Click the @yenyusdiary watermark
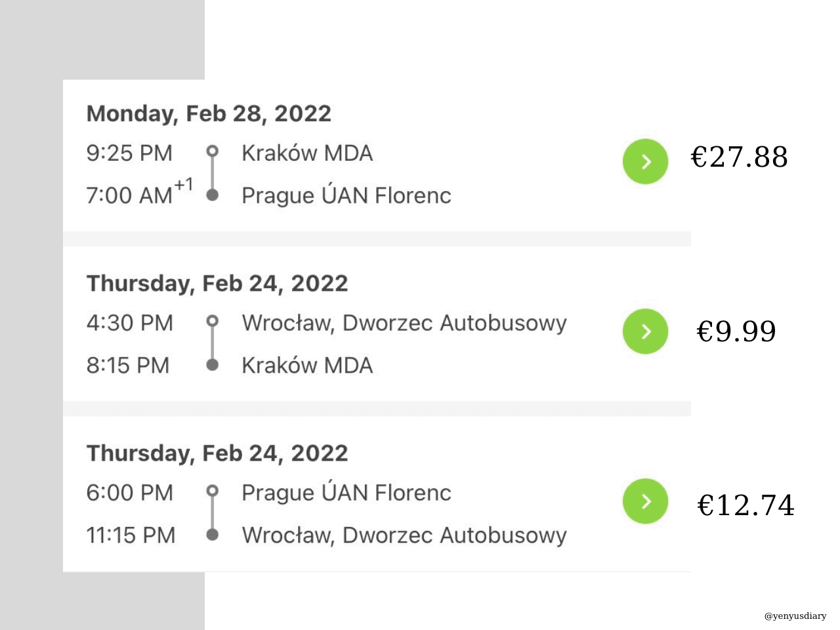 tap(795, 616)
